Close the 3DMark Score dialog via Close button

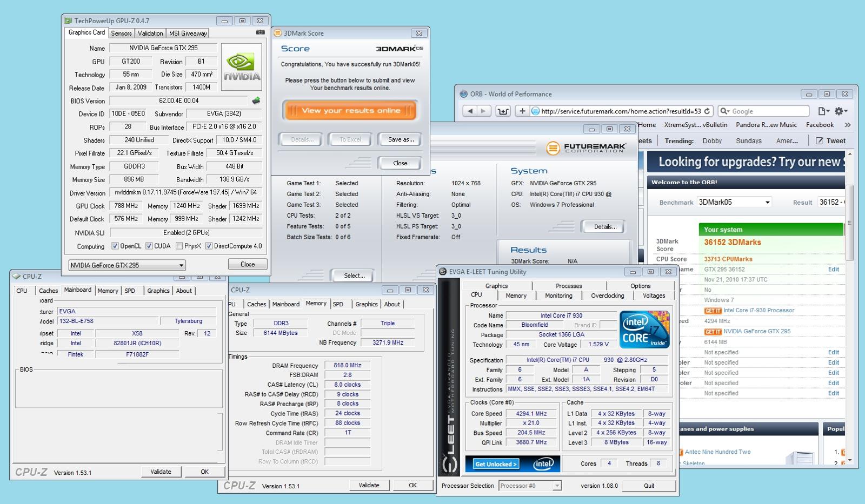[400, 163]
